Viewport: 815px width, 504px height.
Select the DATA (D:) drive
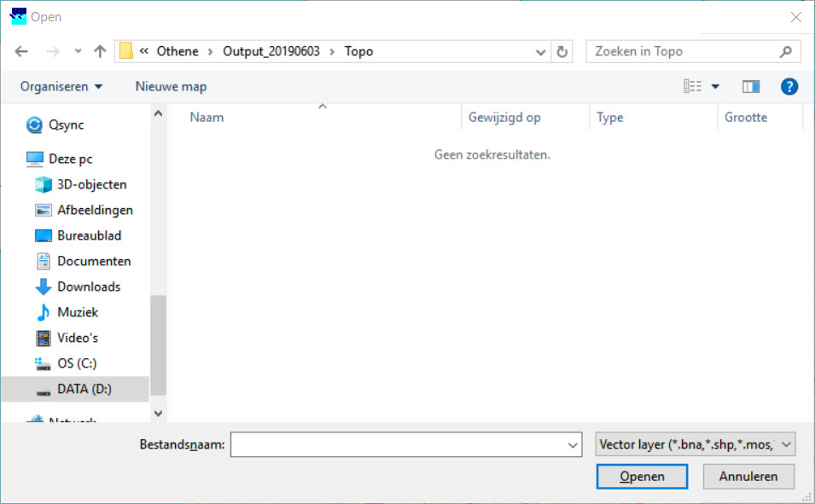click(84, 389)
